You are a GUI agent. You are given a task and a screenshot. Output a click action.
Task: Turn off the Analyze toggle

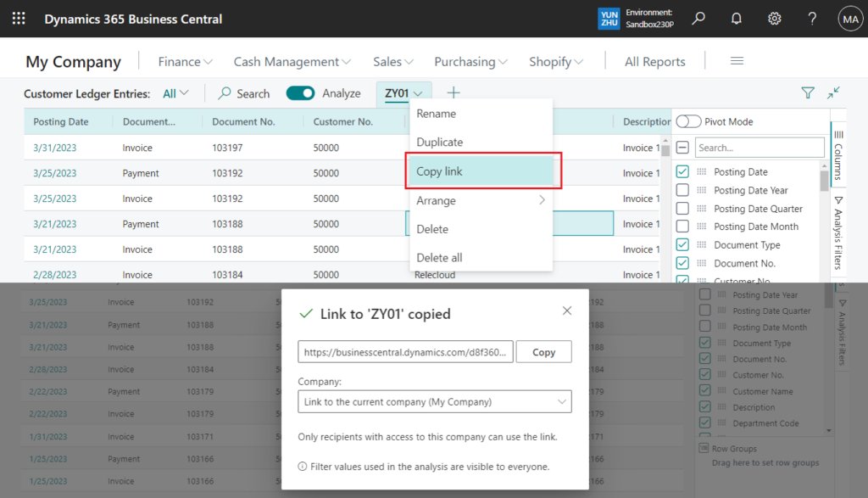[300, 93]
